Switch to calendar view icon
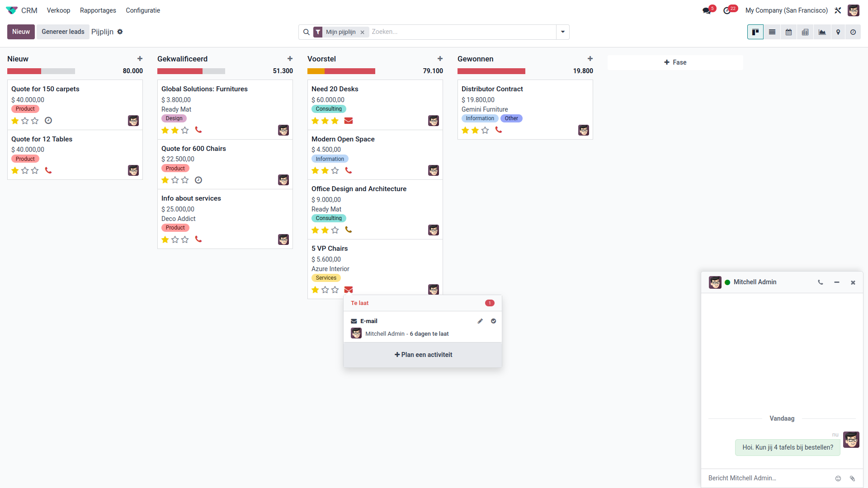 (x=788, y=32)
